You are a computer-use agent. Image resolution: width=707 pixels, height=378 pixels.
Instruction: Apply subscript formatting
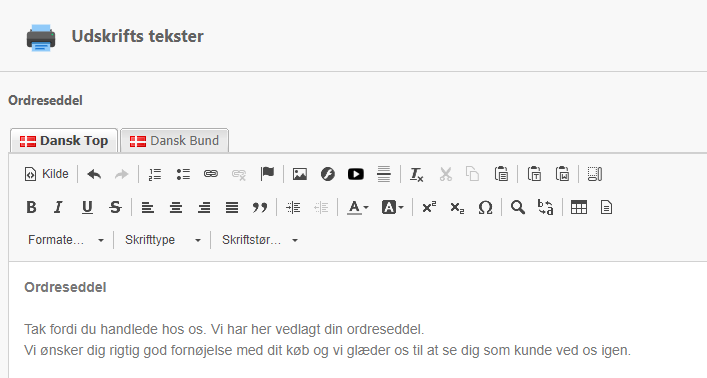pyautogui.click(x=457, y=207)
